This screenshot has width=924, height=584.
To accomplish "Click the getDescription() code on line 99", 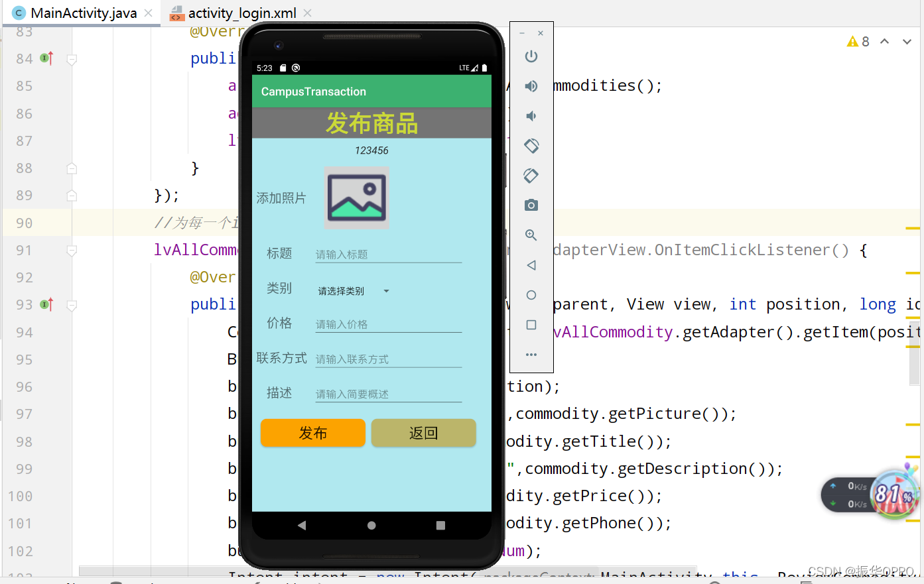I will [x=695, y=469].
